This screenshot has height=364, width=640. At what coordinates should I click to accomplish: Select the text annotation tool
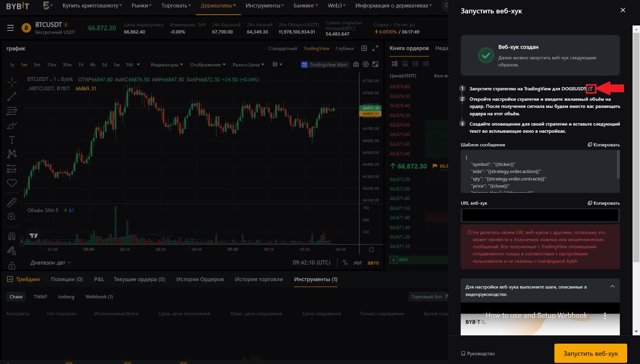point(12,140)
